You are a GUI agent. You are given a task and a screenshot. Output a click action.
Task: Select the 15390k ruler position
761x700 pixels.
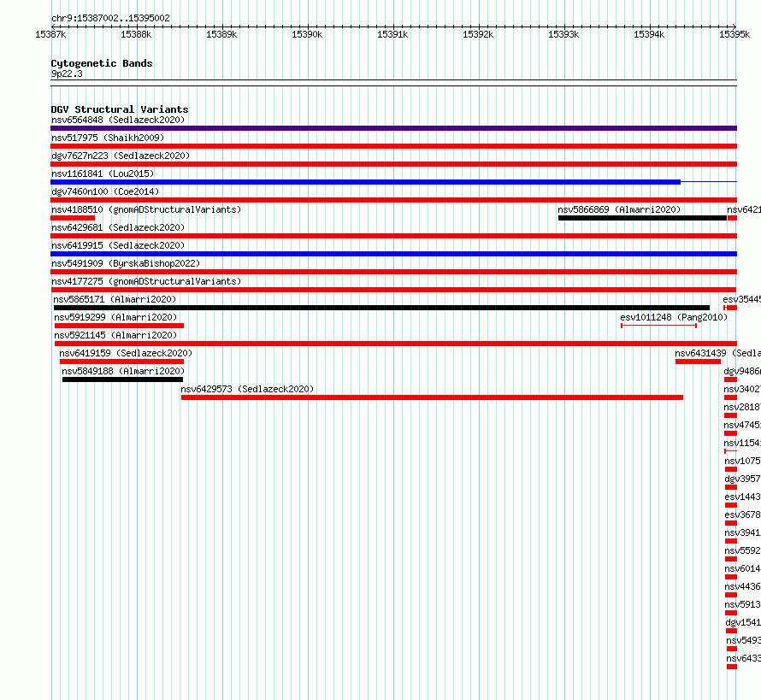pos(307,34)
